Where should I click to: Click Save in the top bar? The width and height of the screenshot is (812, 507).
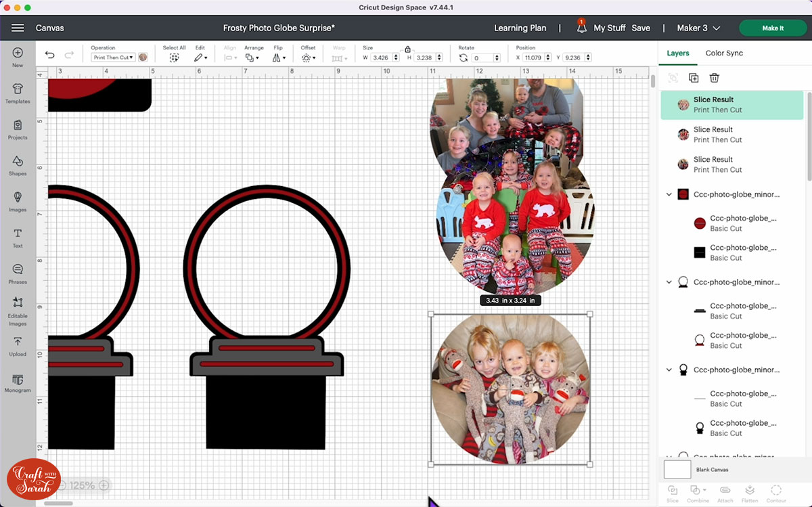click(x=640, y=28)
